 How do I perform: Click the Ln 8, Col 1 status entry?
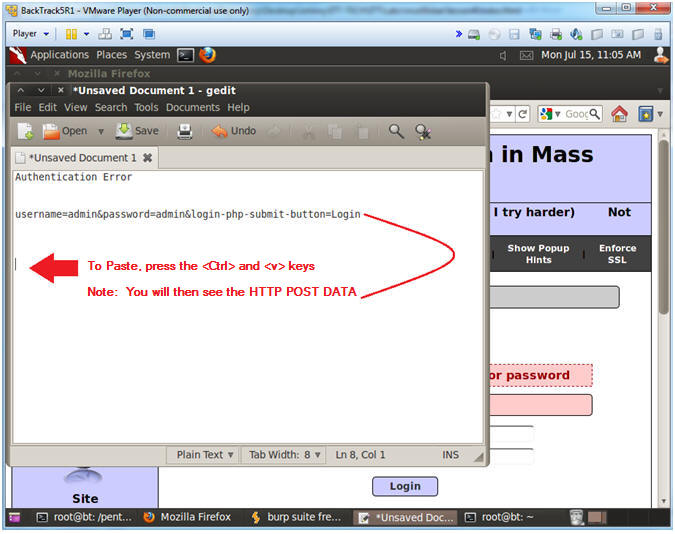pos(360,455)
